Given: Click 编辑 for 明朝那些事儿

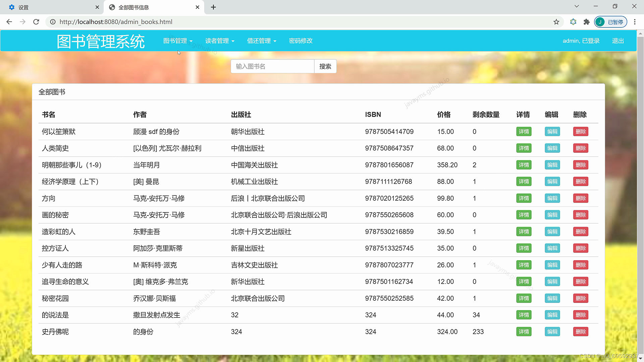Looking at the screenshot, I should tap(552, 165).
